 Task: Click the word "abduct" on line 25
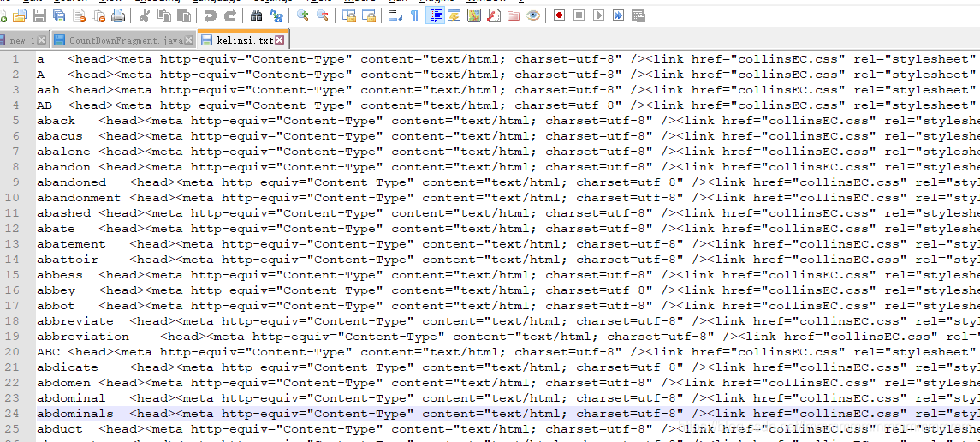coord(59,429)
